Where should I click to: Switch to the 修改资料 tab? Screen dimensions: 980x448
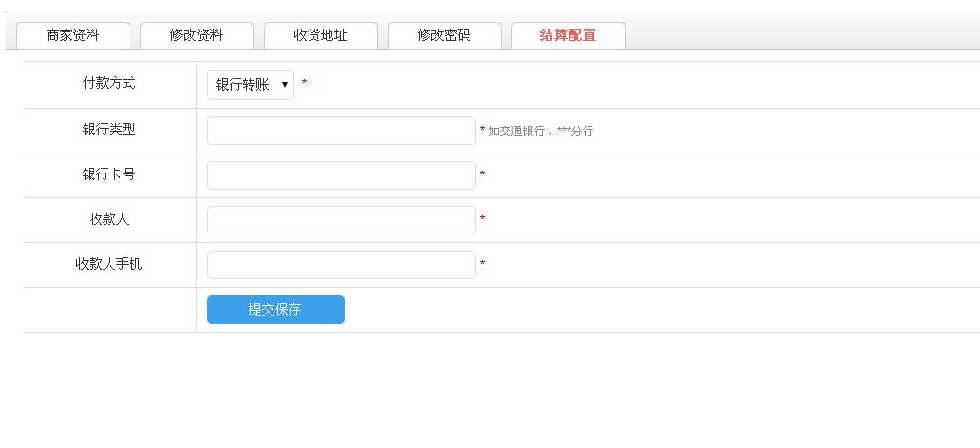click(x=197, y=35)
